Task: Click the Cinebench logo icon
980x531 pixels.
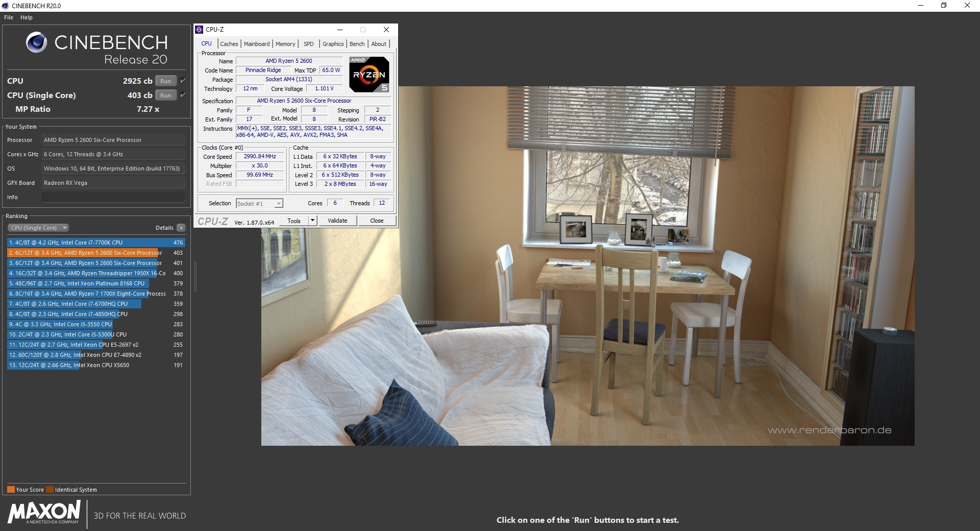Action: (x=36, y=42)
